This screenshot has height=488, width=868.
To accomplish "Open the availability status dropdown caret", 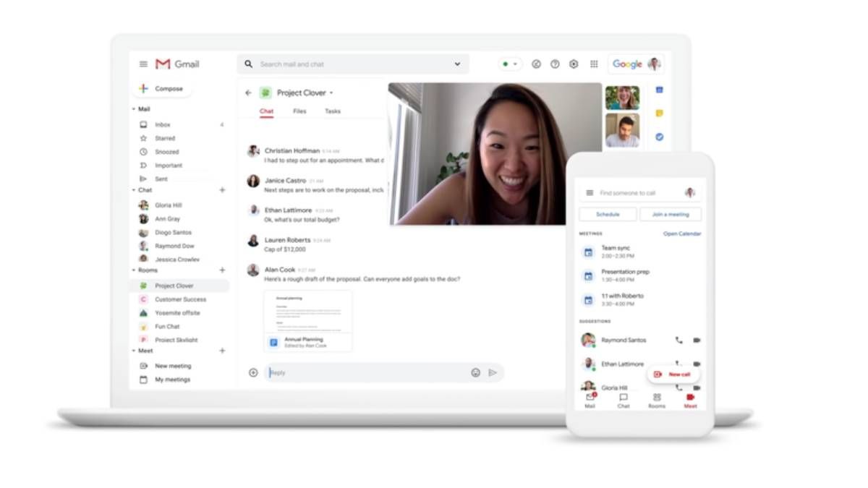I will point(515,64).
